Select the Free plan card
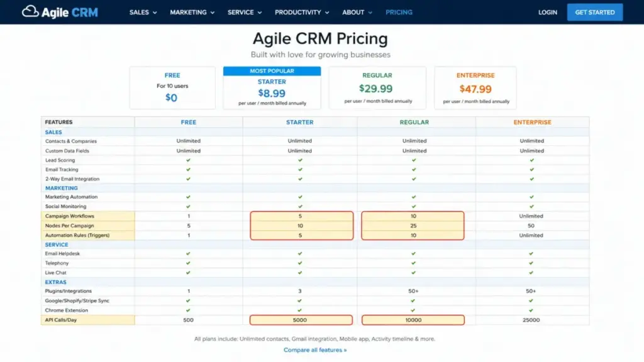Screen dimensions: 644x362 [172, 88]
